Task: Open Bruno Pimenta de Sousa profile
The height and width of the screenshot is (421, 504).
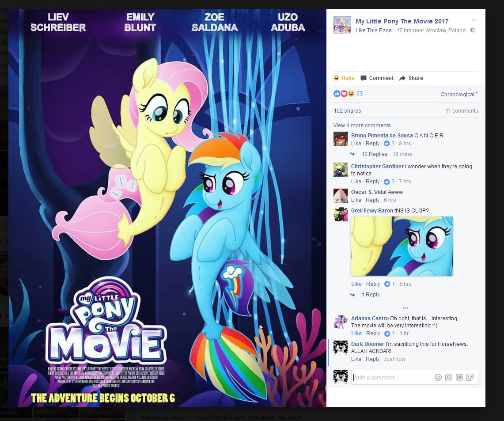Action: tap(382, 135)
